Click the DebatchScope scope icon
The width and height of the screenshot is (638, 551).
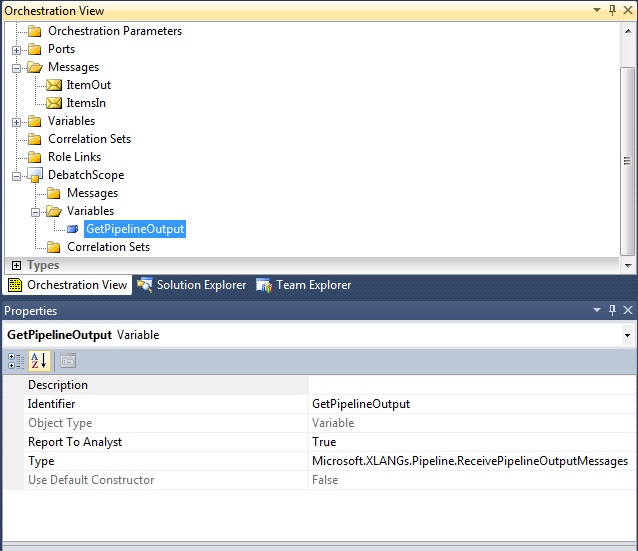35,175
